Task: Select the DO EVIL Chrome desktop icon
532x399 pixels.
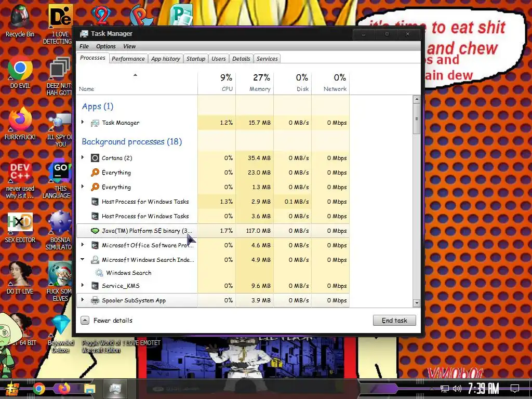Action: click(20, 72)
